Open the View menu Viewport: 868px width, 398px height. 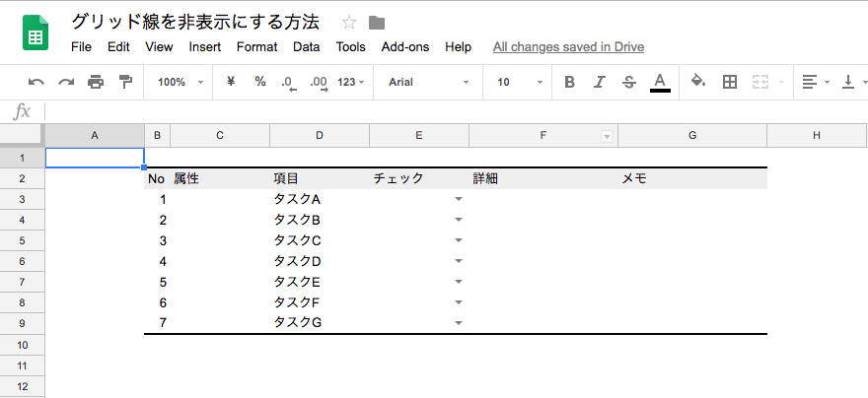tap(160, 47)
